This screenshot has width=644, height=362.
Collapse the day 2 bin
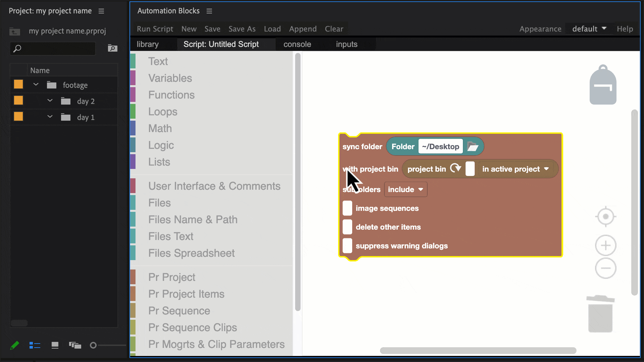50,101
